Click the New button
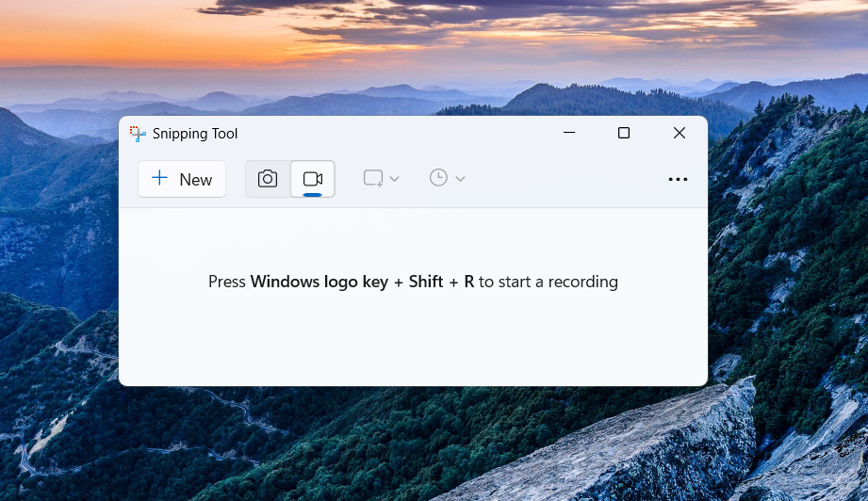Viewport: 868px width, 501px height. click(x=182, y=179)
